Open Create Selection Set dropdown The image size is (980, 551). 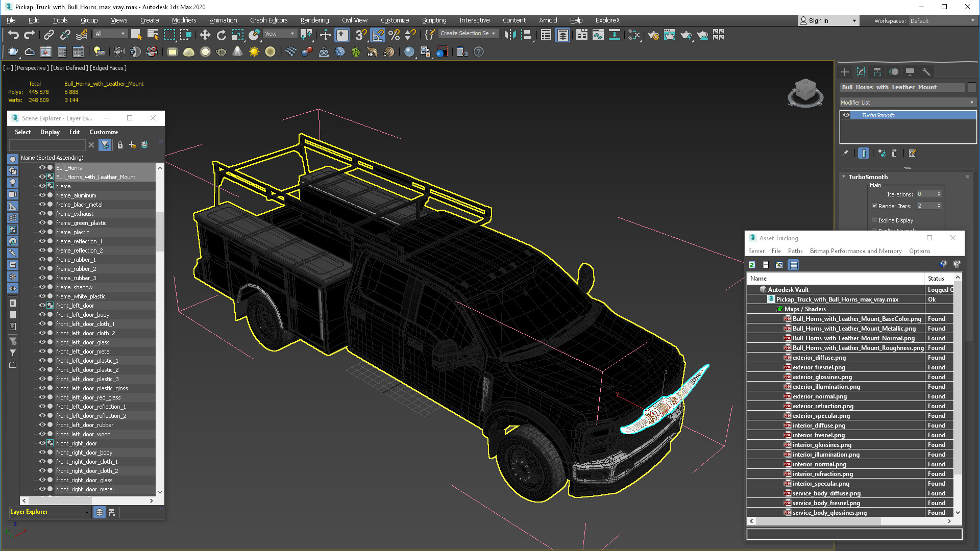click(x=468, y=34)
